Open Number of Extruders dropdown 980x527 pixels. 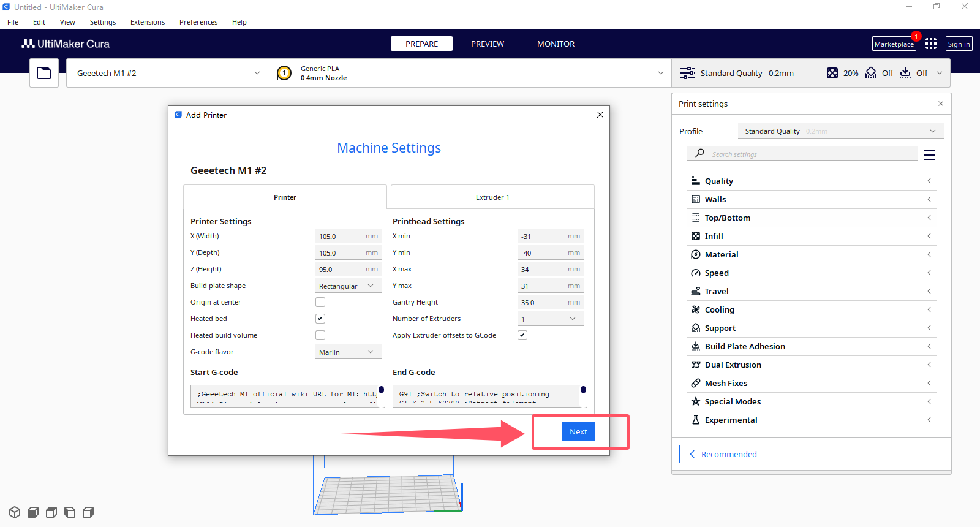550,319
